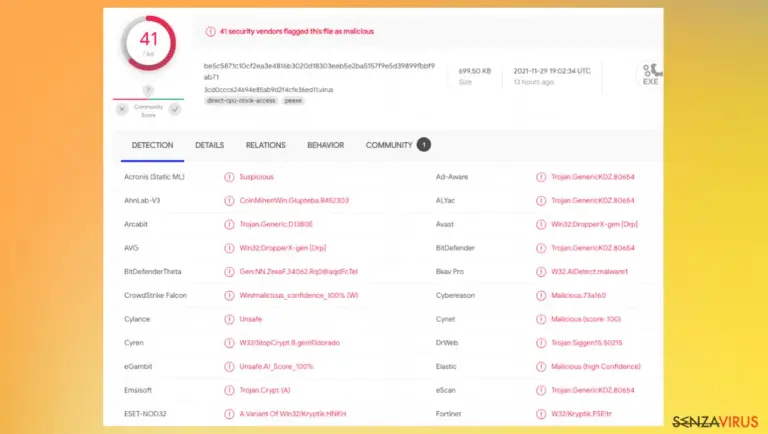
Task: Click warning icon in BitDefenderTheta row
Action: [229, 271]
